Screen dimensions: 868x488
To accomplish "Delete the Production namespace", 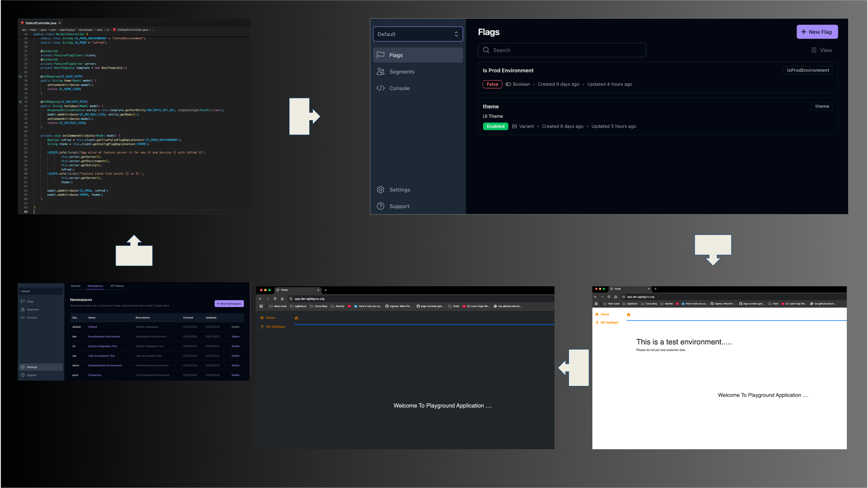I will [236, 375].
